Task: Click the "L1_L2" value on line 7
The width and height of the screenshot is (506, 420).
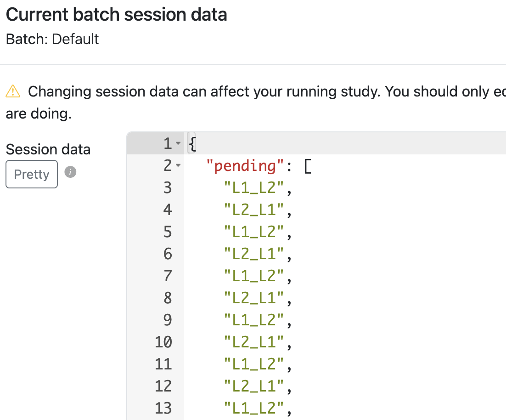Action: click(255, 276)
